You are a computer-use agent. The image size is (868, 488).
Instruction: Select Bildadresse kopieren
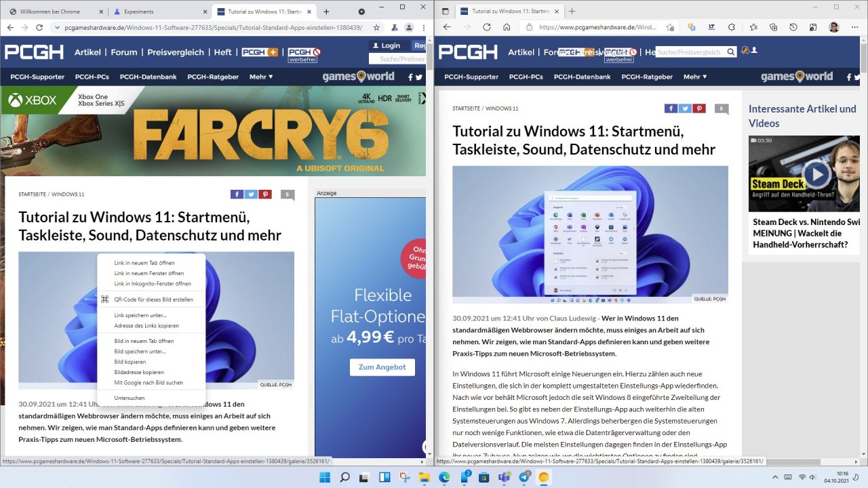tap(151, 372)
